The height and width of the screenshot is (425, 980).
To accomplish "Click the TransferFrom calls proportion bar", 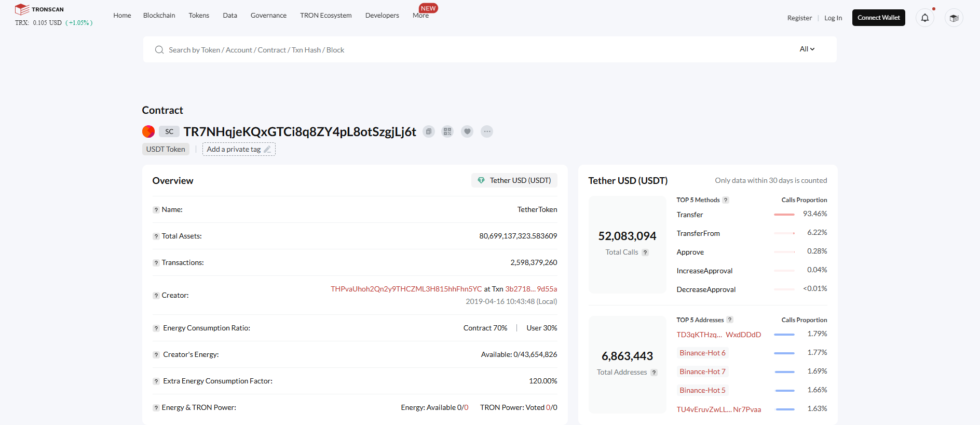I will 784,233.
